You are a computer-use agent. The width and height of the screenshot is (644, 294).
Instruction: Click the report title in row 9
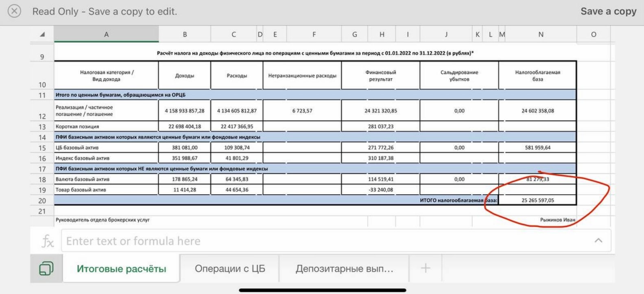(315, 53)
